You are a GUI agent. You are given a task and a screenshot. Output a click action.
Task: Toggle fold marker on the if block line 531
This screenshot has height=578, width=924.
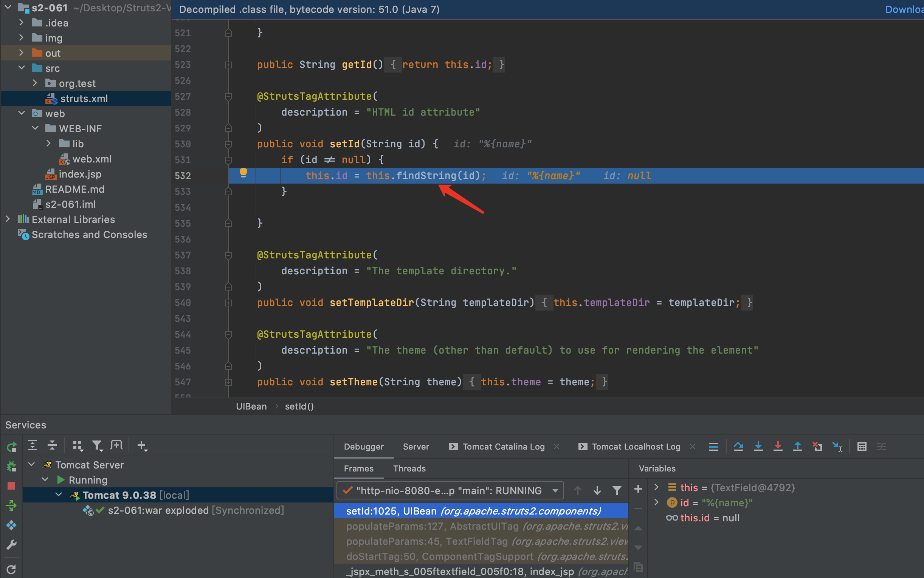[228, 160]
